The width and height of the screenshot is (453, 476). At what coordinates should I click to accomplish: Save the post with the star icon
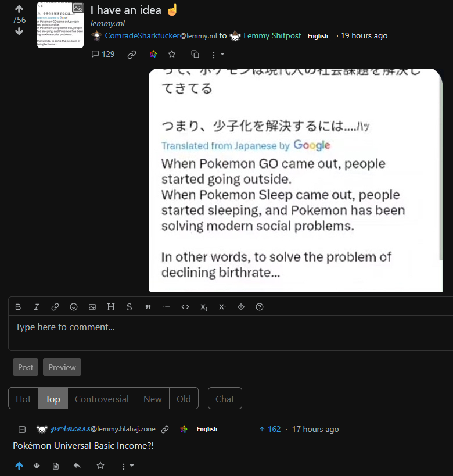click(172, 54)
